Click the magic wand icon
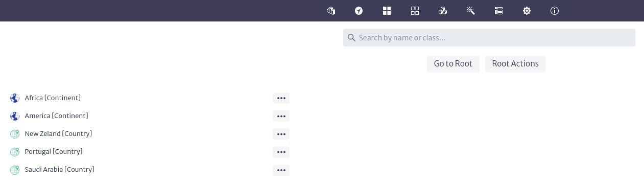This screenshot has height=184, width=644. coord(471,11)
